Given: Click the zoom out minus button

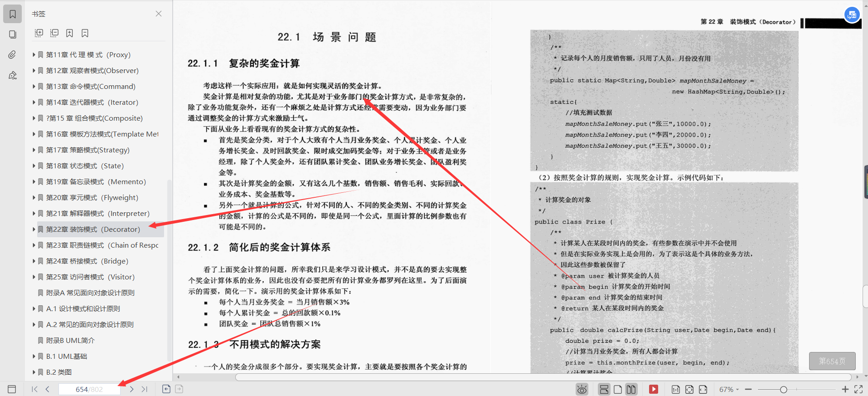Looking at the screenshot, I should [748, 389].
